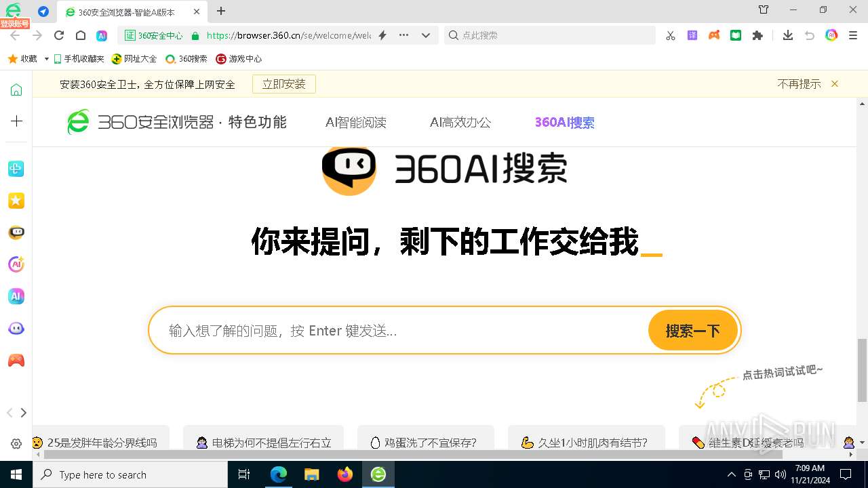
Task: Click the browser skin shirt icon
Action: (764, 10)
